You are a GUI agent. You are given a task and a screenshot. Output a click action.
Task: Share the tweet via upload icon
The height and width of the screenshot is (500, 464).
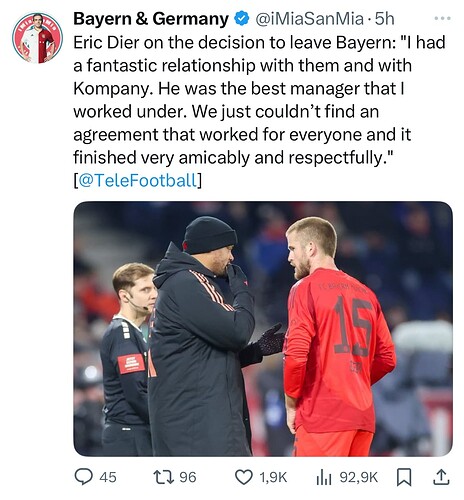[x=441, y=477]
